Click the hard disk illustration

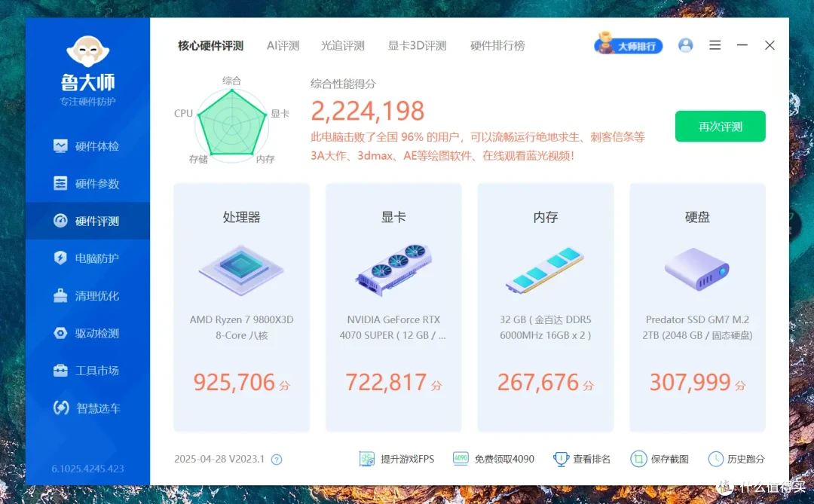697,269
